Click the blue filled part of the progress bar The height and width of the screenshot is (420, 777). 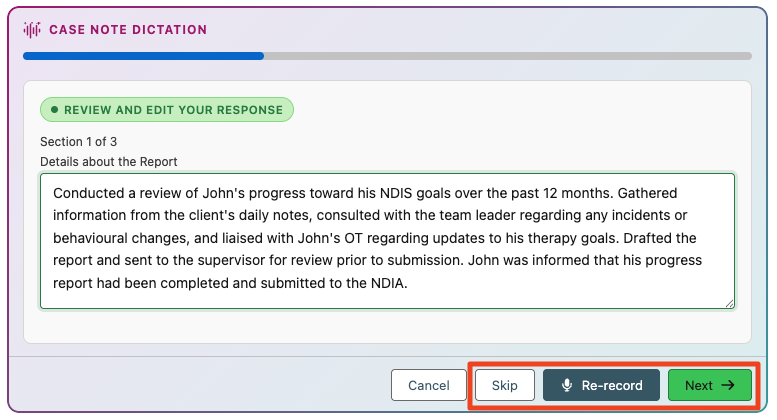pyautogui.click(x=143, y=56)
